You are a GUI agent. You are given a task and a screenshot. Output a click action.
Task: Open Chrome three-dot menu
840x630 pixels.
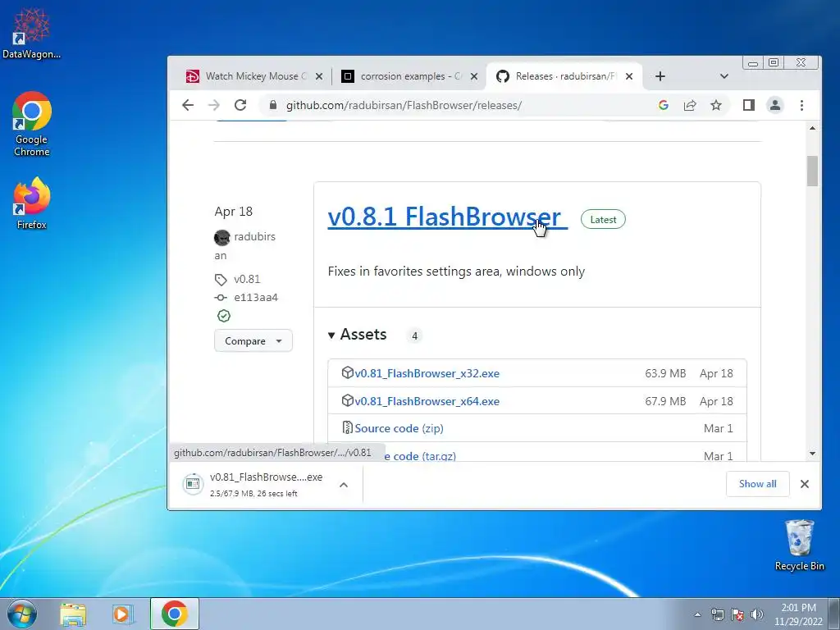[x=801, y=106]
